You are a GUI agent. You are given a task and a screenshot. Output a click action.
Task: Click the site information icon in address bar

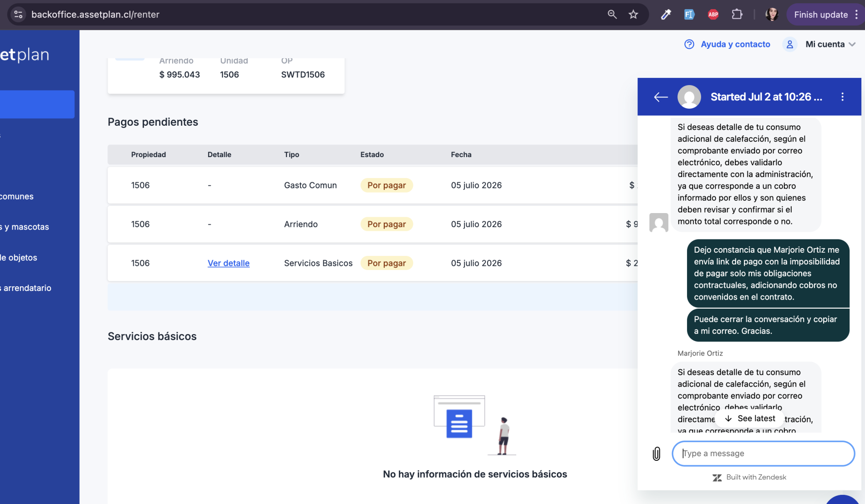18,15
